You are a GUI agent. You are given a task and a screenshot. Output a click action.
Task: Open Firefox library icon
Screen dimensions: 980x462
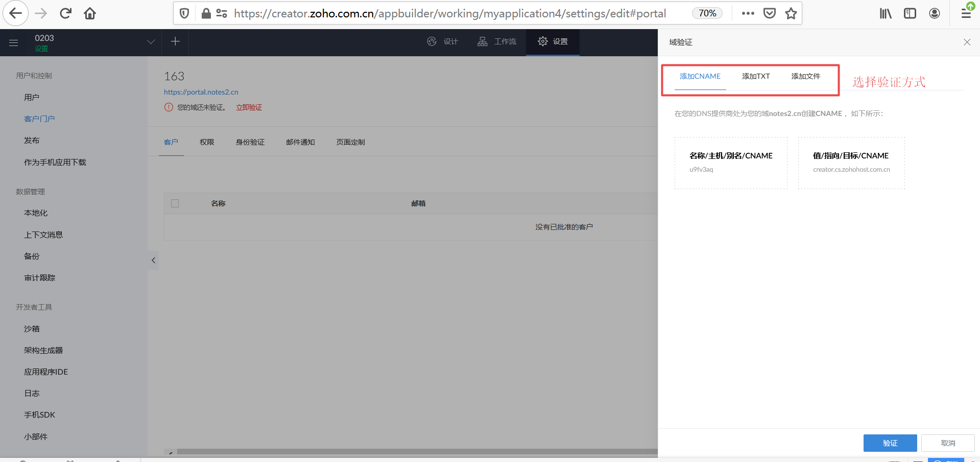885,13
